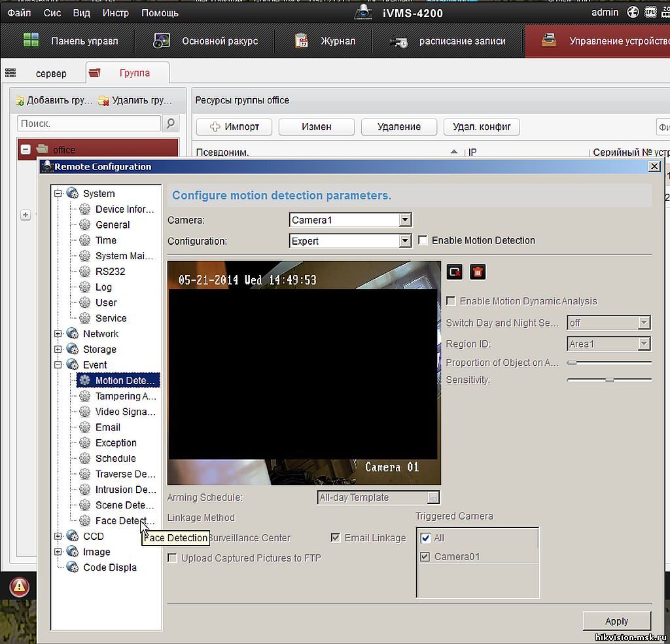Click the iVMS-4200 camera logo icon
Image resolution: width=670 pixels, height=644 pixels.
click(x=363, y=12)
